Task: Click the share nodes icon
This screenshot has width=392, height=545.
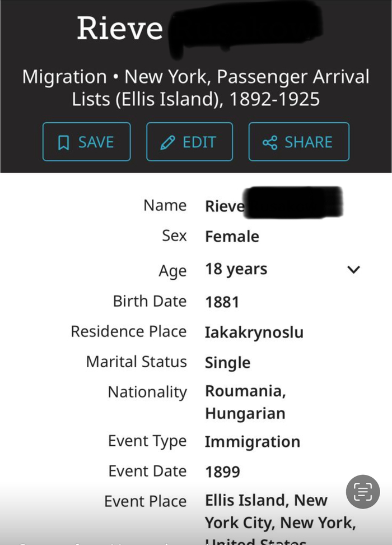Action: pyautogui.click(x=269, y=142)
